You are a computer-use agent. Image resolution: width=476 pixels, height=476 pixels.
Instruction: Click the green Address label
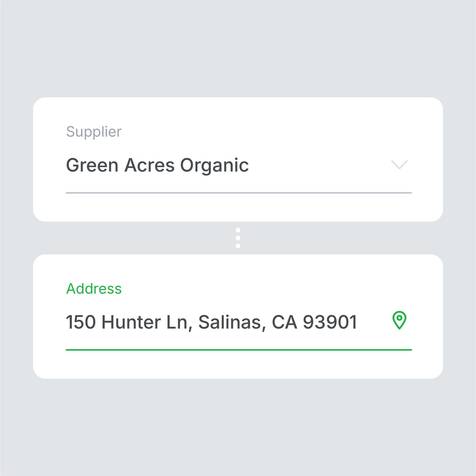(94, 289)
